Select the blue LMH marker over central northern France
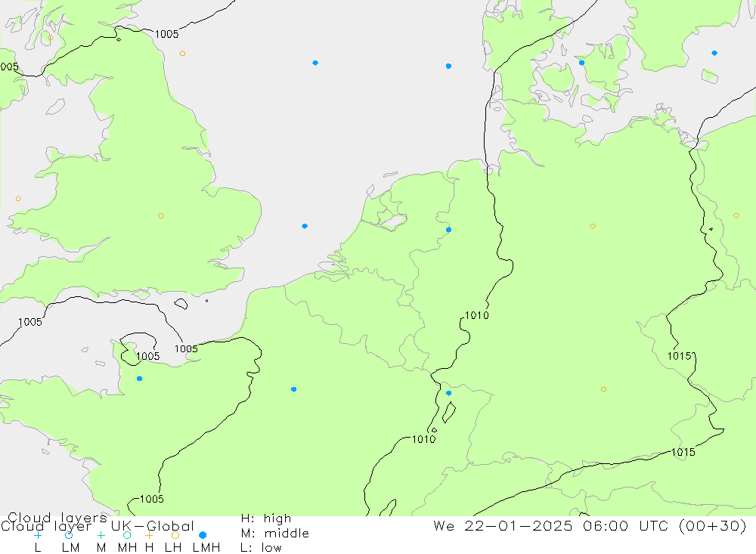Screen dimensions: 756x554 pyautogui.click(x=293, y=389)
